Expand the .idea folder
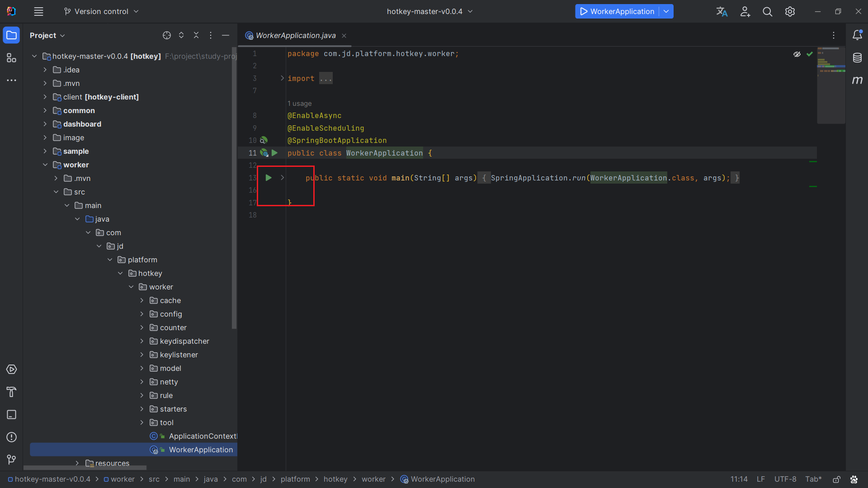The width and height of the screenshot is (868, 488). (45, 70)
